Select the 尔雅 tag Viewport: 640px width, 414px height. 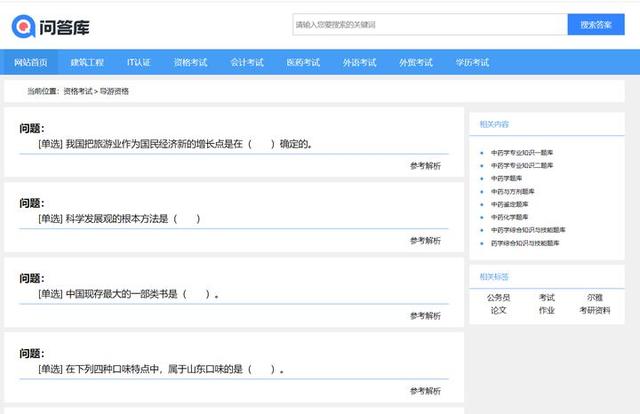595,298
